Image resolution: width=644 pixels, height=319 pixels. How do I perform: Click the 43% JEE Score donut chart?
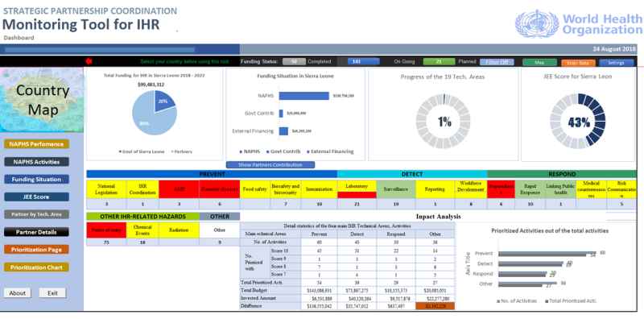[x=579, y=122]
